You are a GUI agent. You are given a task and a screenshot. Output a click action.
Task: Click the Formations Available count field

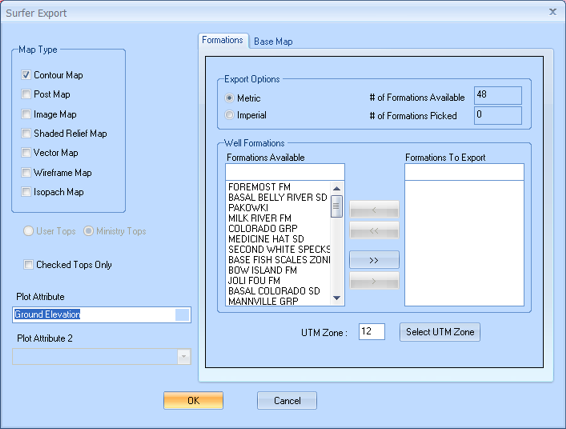[x=498, y=95]
